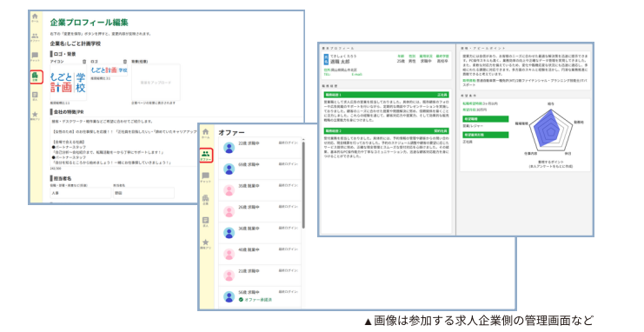Screen dimensions: 644x332
Task: Click the TEL label in candidate profile
Action: (x=328, y=75)
